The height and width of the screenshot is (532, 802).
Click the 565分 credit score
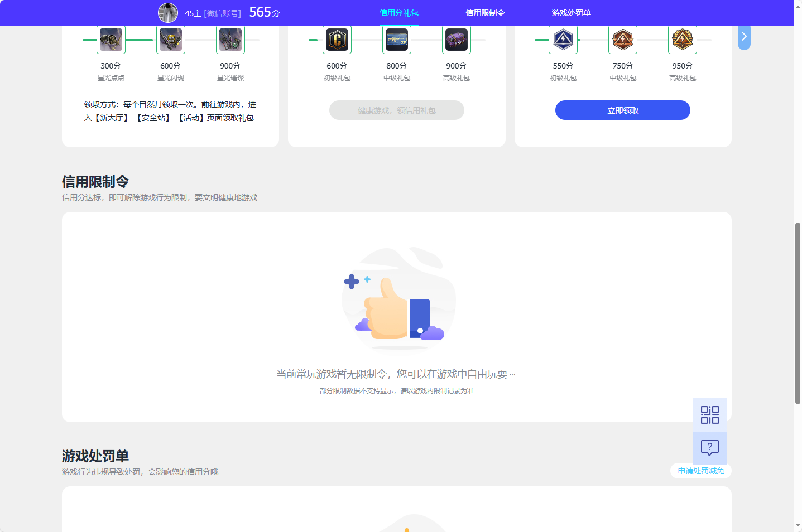pyautogui.click(x=265, y=12)
